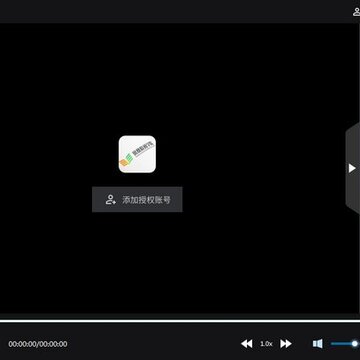Viewport: 360px width, 360px height.
Task: Open the 1.0x playback speed selector
Action: point(266,344)
